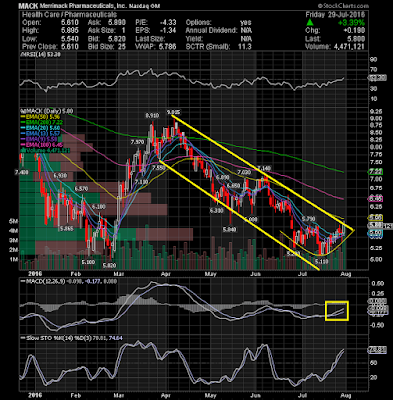The image size is (393, 400).
Task: Click the yellow 5.96 tag on price axis
Action: tap(375, 217)
